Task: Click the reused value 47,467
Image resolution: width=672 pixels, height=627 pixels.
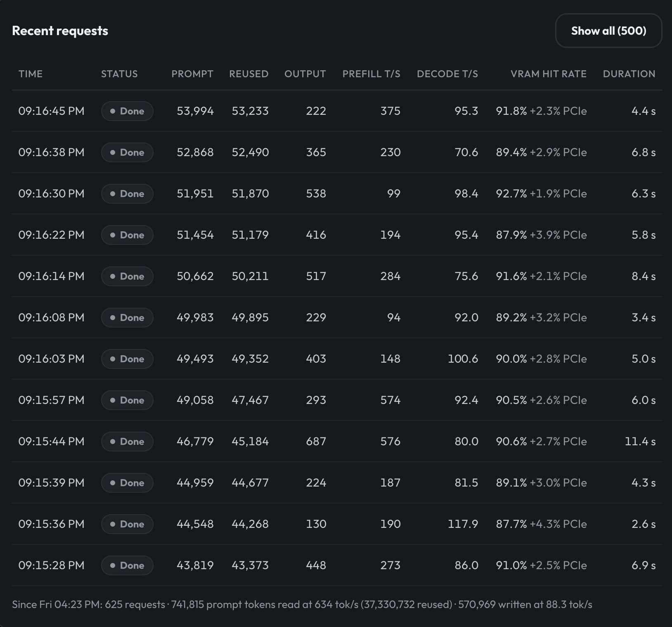Action: click(250, 400)
